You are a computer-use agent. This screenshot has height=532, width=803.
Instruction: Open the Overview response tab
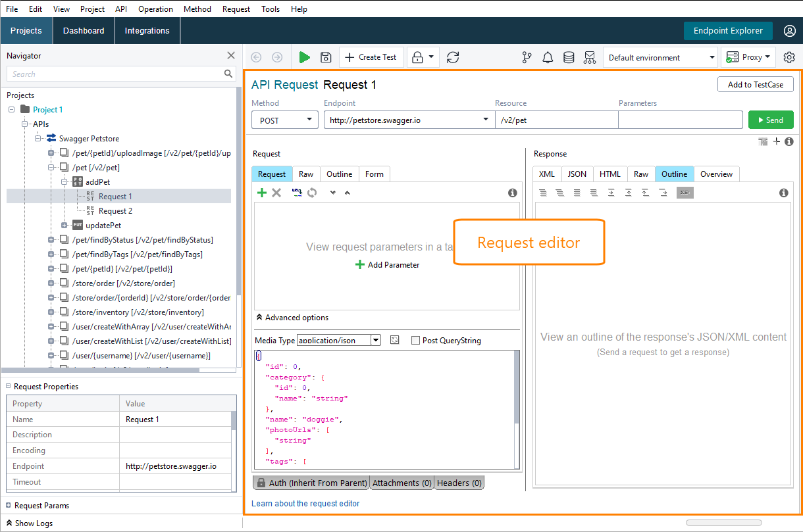[x=717, y=174]
